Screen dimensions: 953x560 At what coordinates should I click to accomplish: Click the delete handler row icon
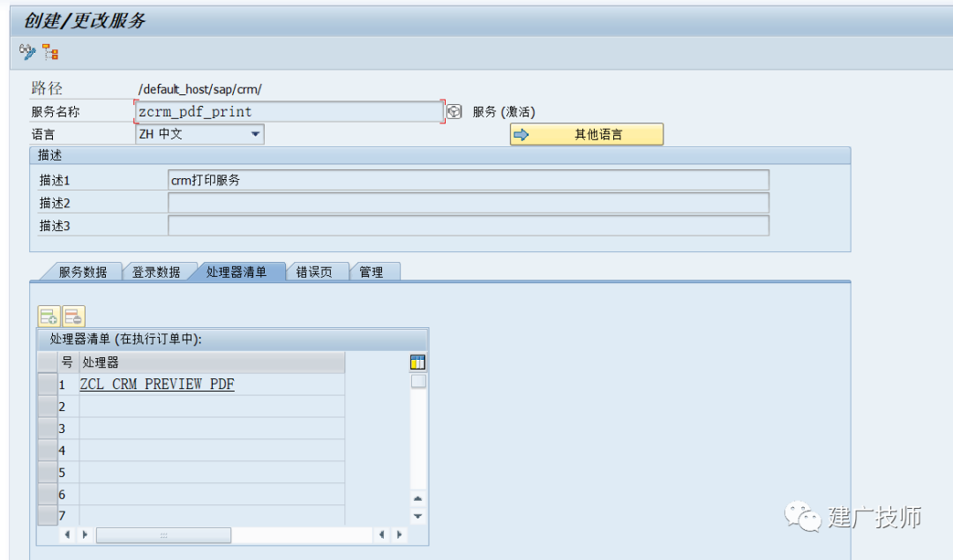[73, 317]
